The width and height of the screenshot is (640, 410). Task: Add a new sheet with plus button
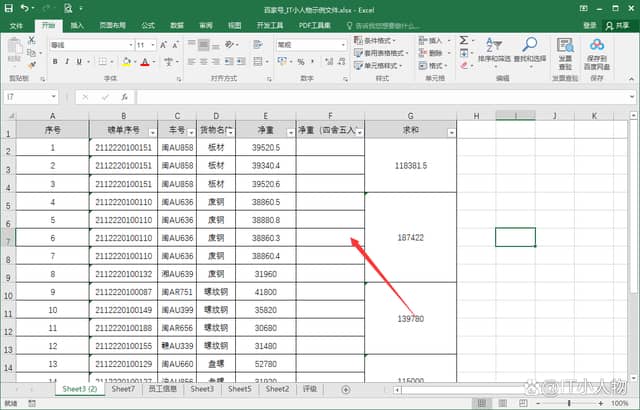coord(346,389)
